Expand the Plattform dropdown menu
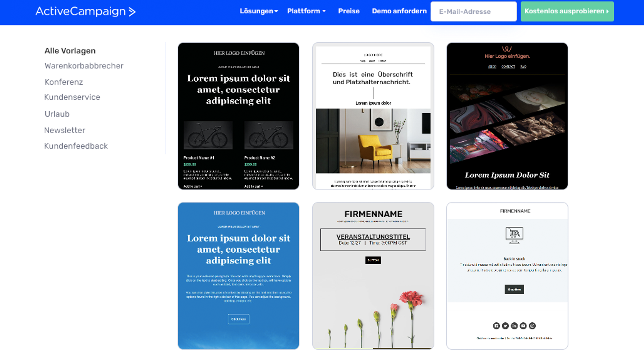This screenshot has height=354, width=644. (x=306, y=11)
